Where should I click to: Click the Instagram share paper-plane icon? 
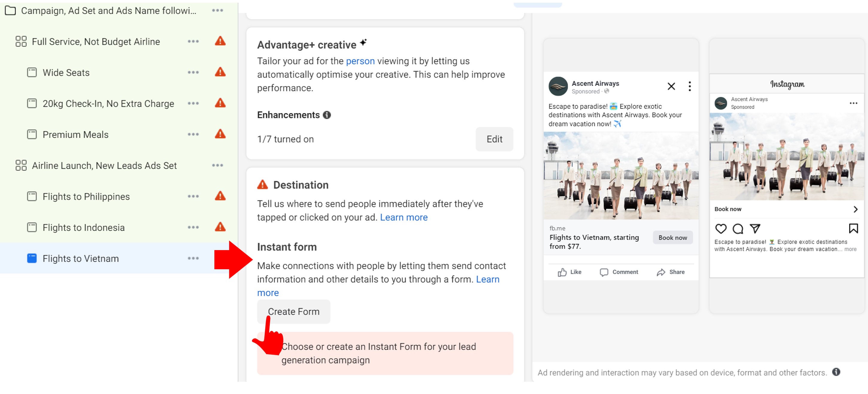click(755, 229)
